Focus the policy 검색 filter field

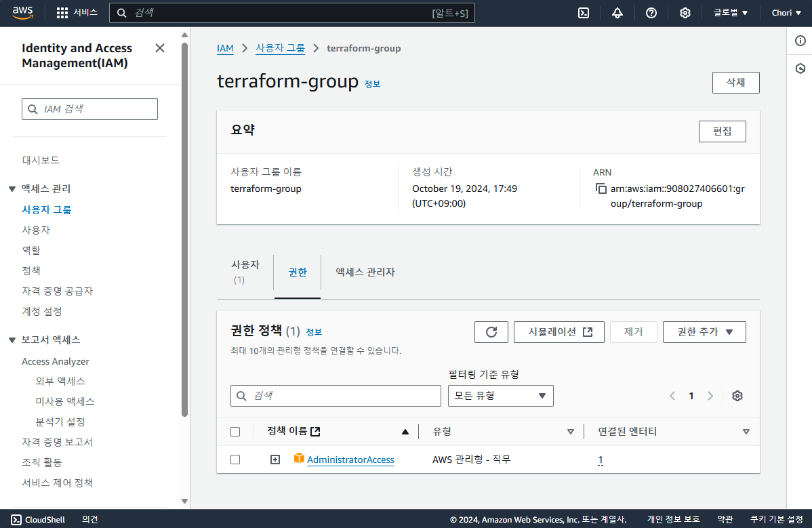click(336, 396)
